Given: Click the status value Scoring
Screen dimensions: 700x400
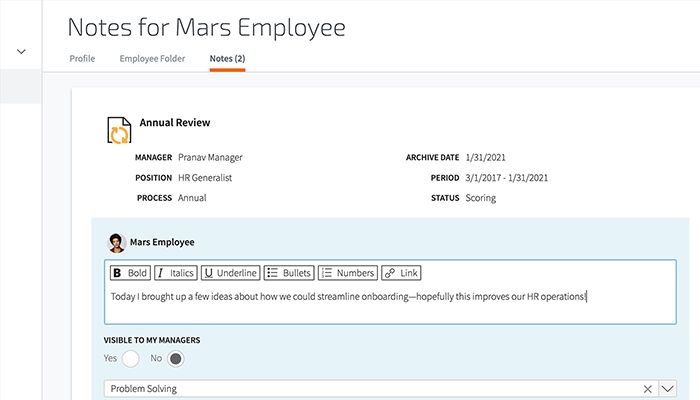Looking at the screenshot, I should [x=480, y=198].
